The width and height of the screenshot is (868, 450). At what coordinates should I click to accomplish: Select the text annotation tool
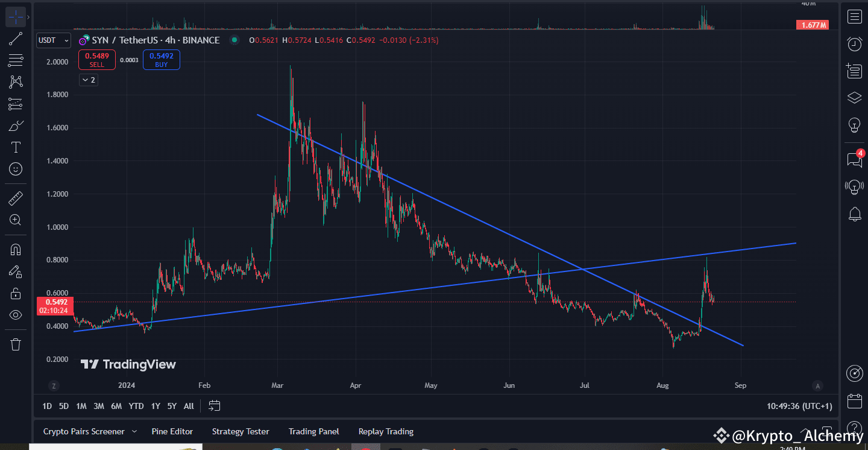(15, 147)
